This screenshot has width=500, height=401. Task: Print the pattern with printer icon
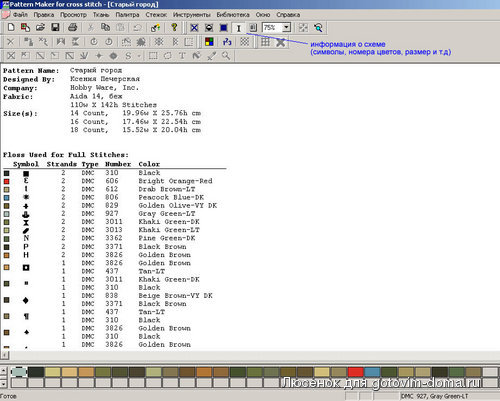tap(73, 28)
